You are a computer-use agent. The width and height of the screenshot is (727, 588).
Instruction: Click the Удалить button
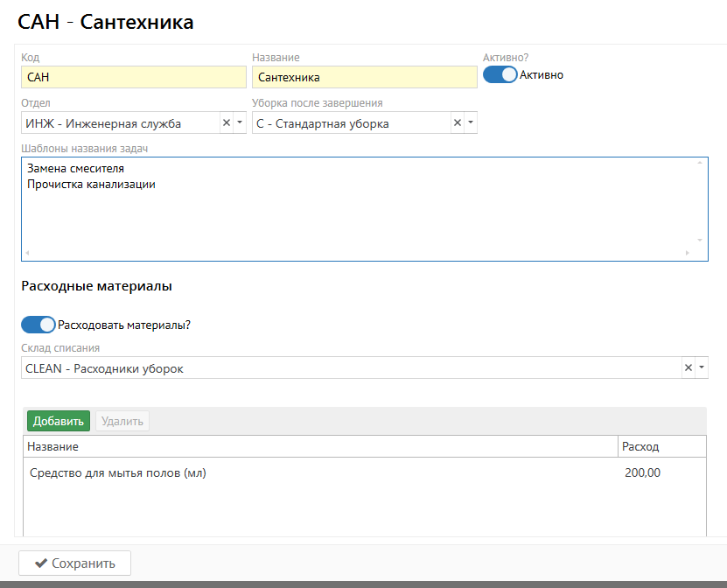[x=122, y=421]
